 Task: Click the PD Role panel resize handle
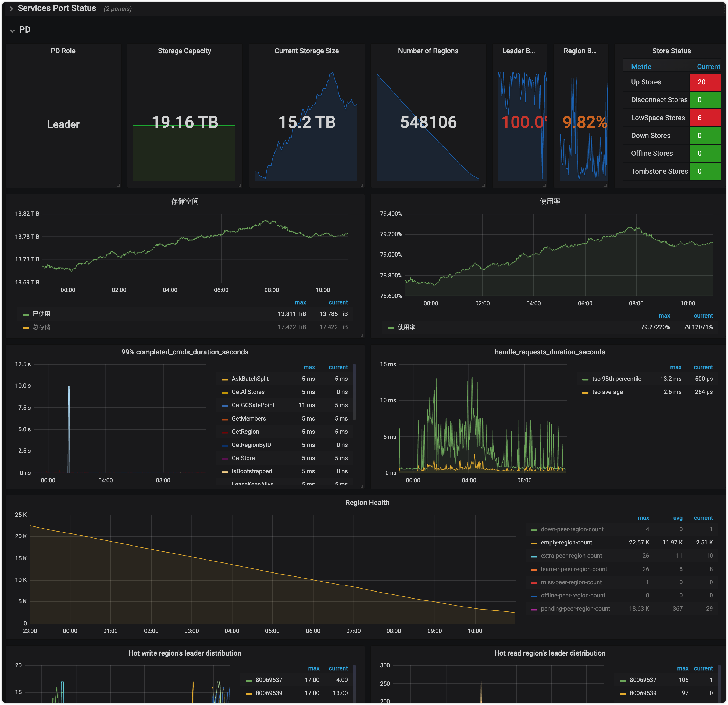click(119, 185)
